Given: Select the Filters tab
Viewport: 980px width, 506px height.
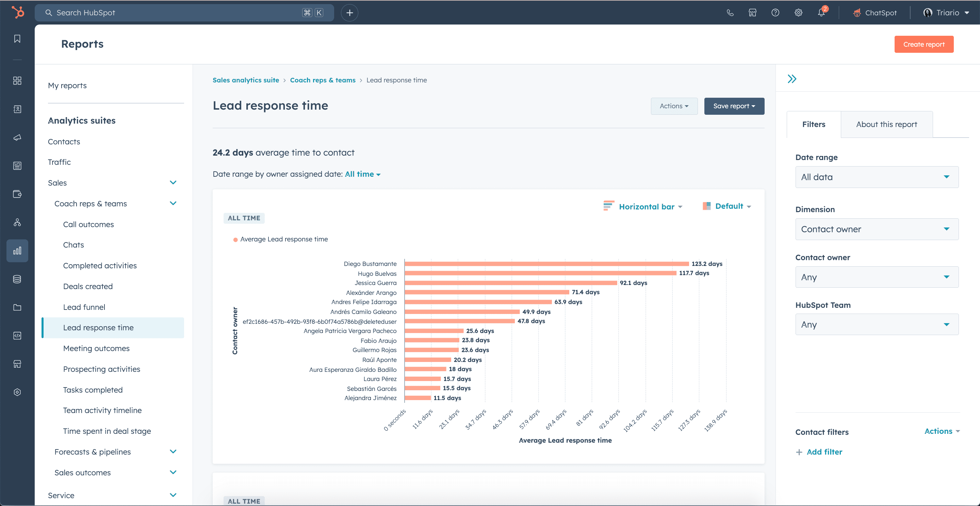Looking at the screenshot, I should click(814, 124).
